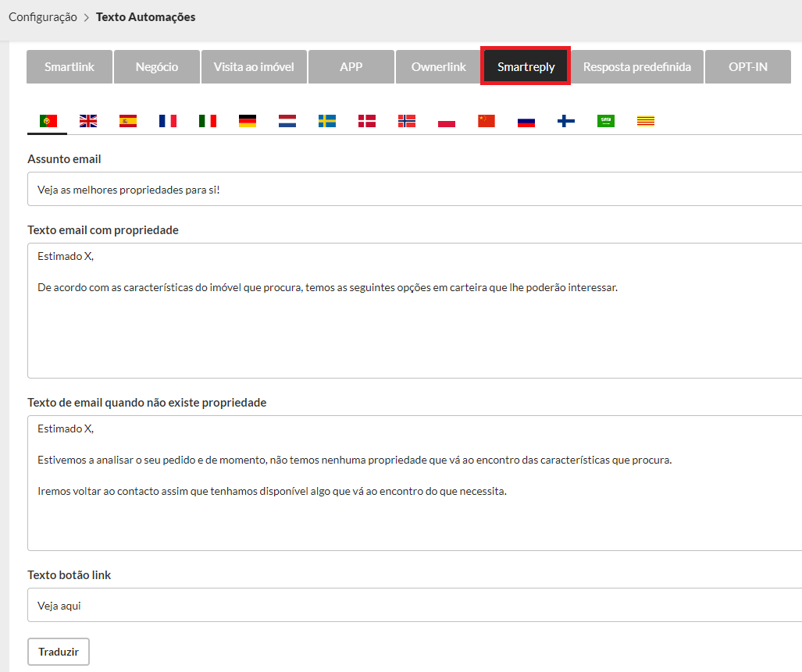This screenshot has height=672, width=802.
Task: Select the Dutch flag language
Action: (x=287, y=121)
